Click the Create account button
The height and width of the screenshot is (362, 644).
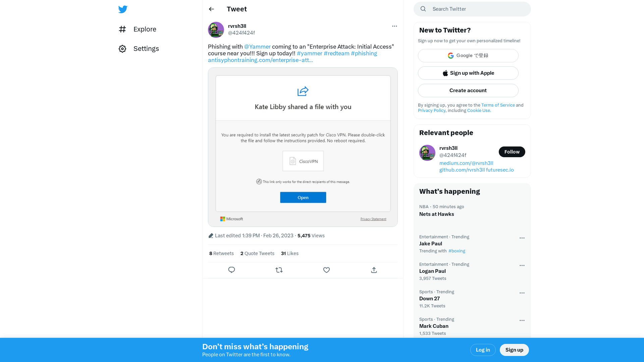pos(468,90)
